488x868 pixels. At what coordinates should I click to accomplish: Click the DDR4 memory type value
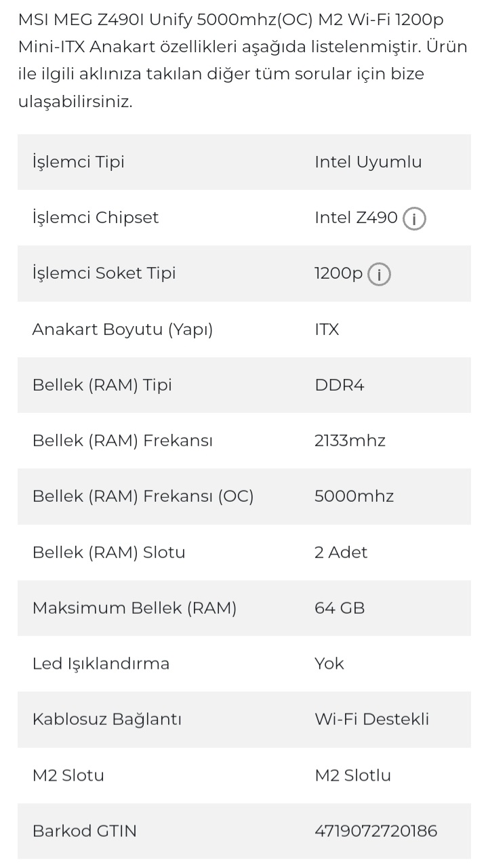340,385
